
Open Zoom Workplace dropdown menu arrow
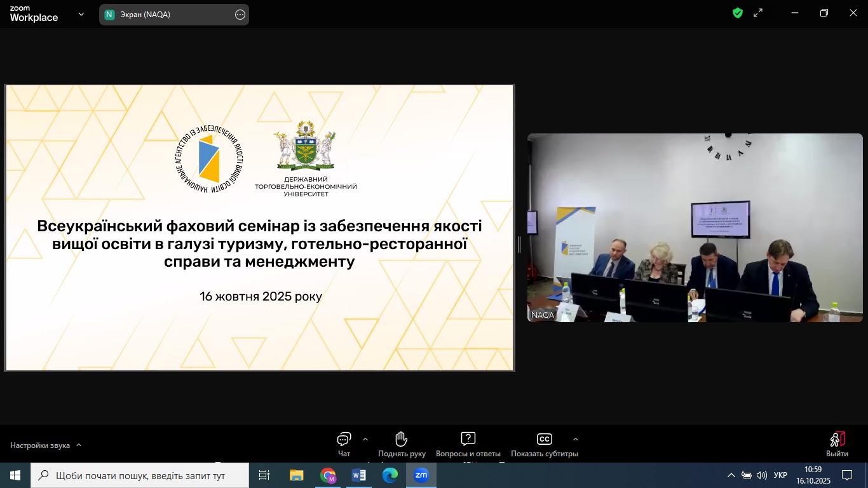tap(81, 14)
